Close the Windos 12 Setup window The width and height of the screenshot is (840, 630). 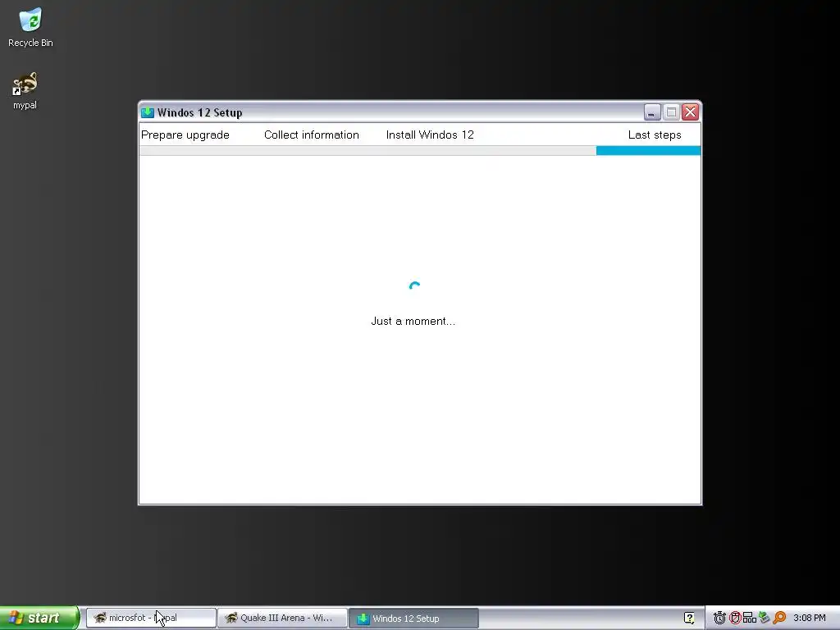click(x=691, y=112)
